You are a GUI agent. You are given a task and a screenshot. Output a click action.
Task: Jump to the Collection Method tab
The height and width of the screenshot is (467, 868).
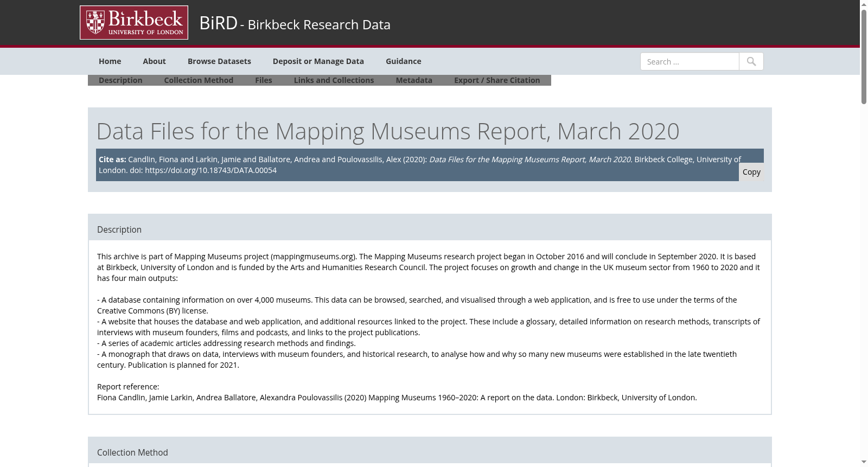(x=199, y=80)
